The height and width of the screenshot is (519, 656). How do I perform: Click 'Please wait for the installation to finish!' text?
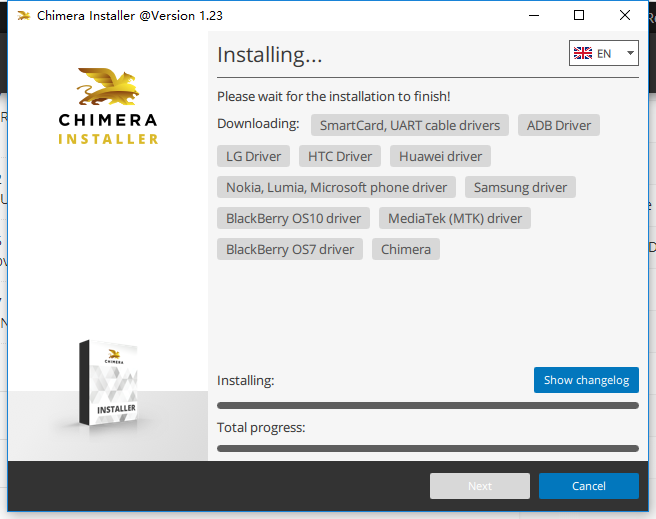pos(333,96)
